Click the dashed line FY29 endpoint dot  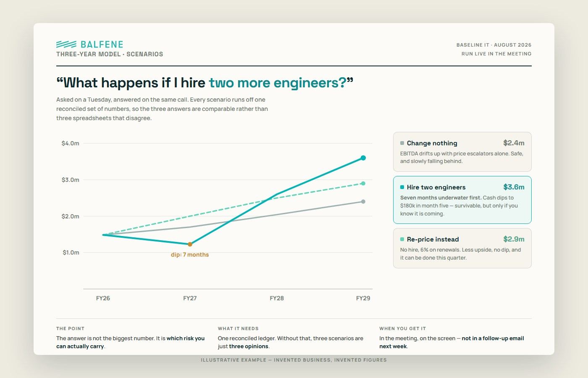(x=363, y=184)
